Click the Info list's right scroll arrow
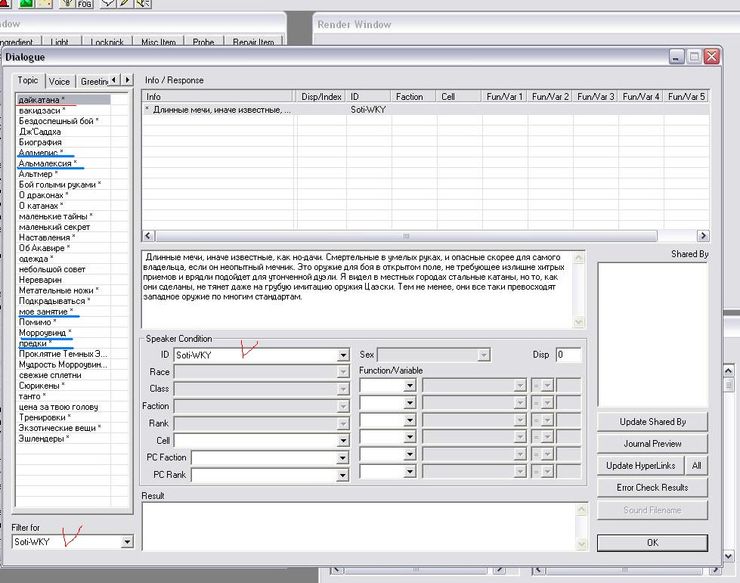This screenshot has height=583, width=740. coord(703,236)
